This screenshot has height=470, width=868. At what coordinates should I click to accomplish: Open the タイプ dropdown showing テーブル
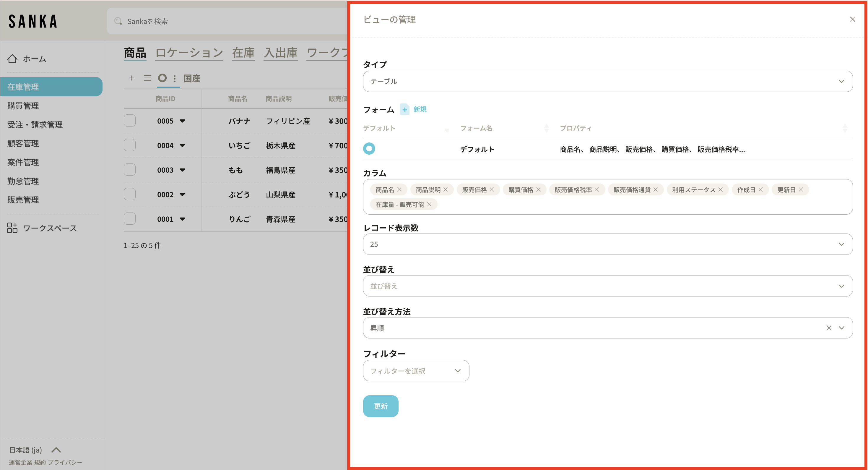pyautogui.click(x=607, y=81)
